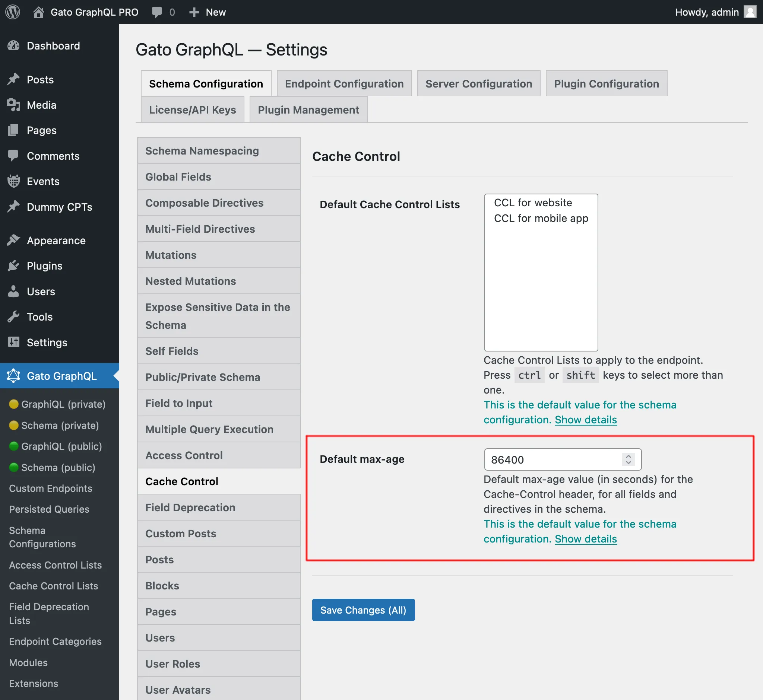This screenshot has height=700, width=763.
Task: Open Mutations settings section
Action: tap(219, 255)
